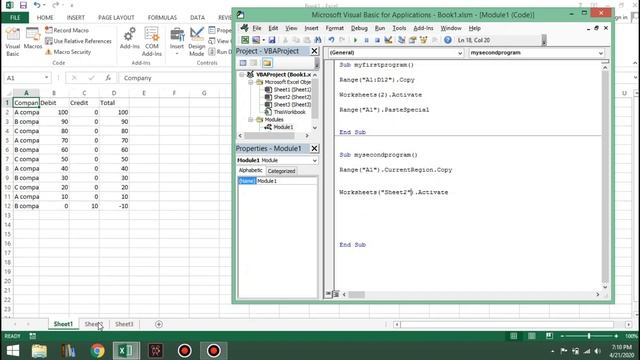The height and width of the screenshot is (360, 640).
Task: Click the blue Help question mark icon
Action: click(448, 40)
